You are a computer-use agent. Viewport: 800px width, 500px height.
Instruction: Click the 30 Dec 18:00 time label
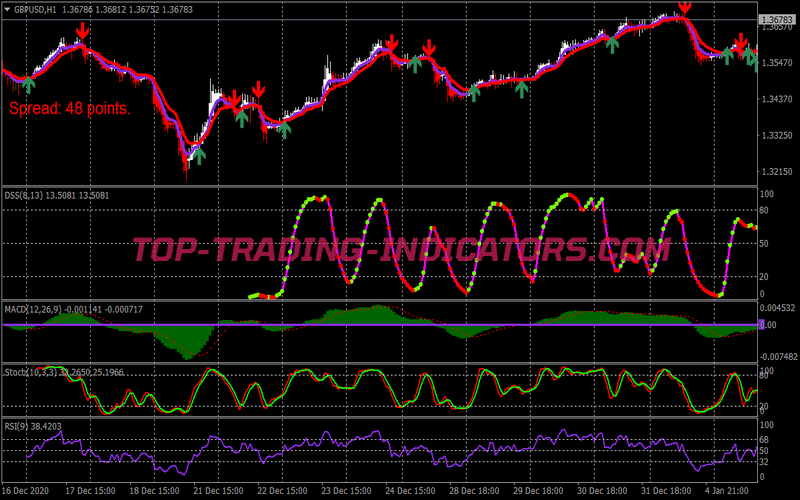(x=603, y=491)
